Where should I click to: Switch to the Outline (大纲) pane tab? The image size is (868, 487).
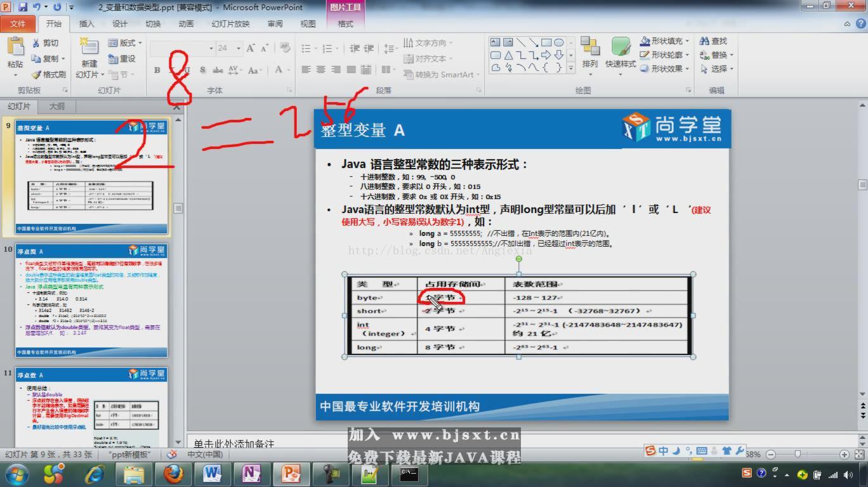(x=57, y=106)
